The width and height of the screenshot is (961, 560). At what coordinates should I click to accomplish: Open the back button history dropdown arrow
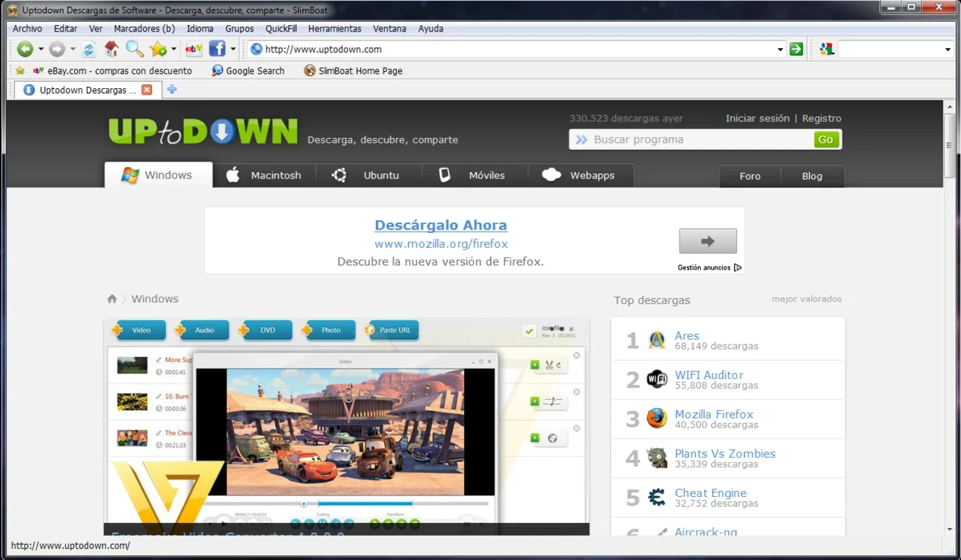click(41, 49)
